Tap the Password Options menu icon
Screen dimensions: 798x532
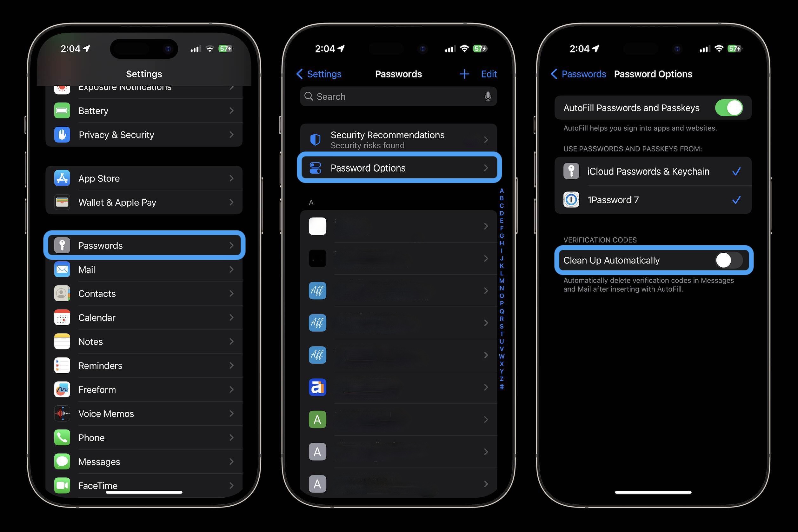point(315,168)
